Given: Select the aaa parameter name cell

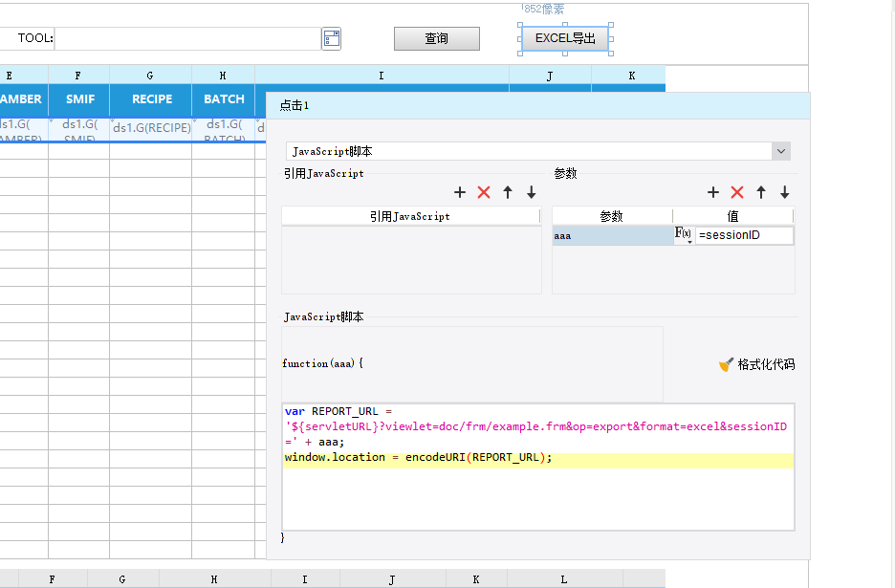Looking at the screenshot, I should [612, 235].
